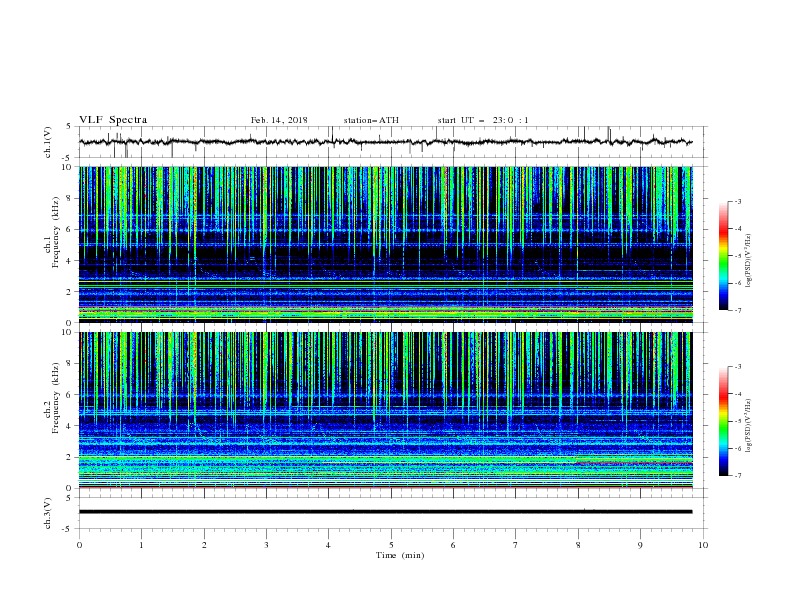Click the ch.1(V) waveform trace
The height and width of the screenshot is (612, 792).
[386, 142]
